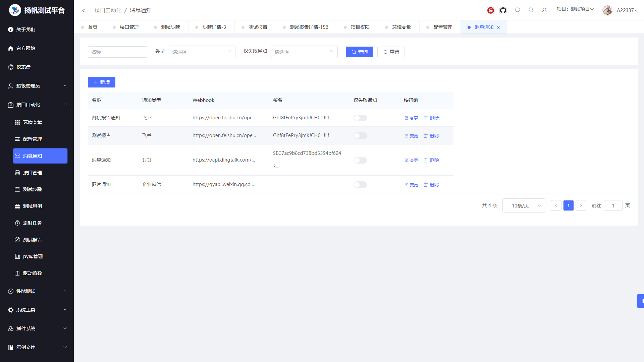Enable 仅失败通知 switch for 钉钉 消息通知 row
Screen dimensions: 644x362
(360, 160)
